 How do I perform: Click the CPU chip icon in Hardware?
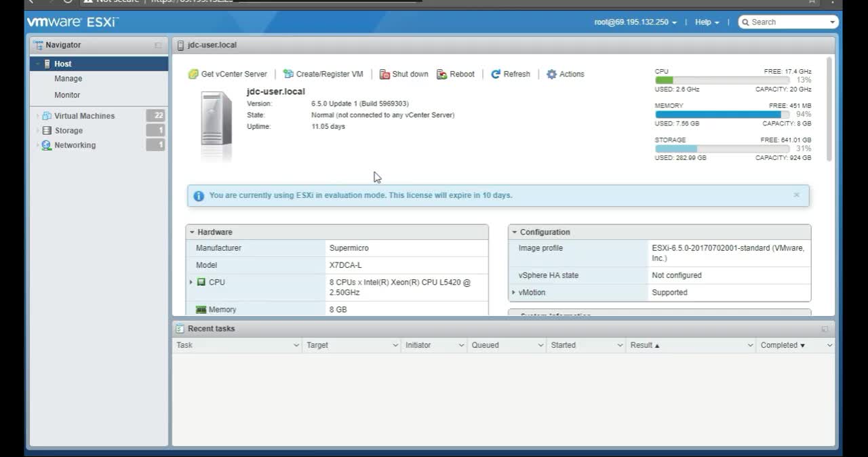click(201, 282)
